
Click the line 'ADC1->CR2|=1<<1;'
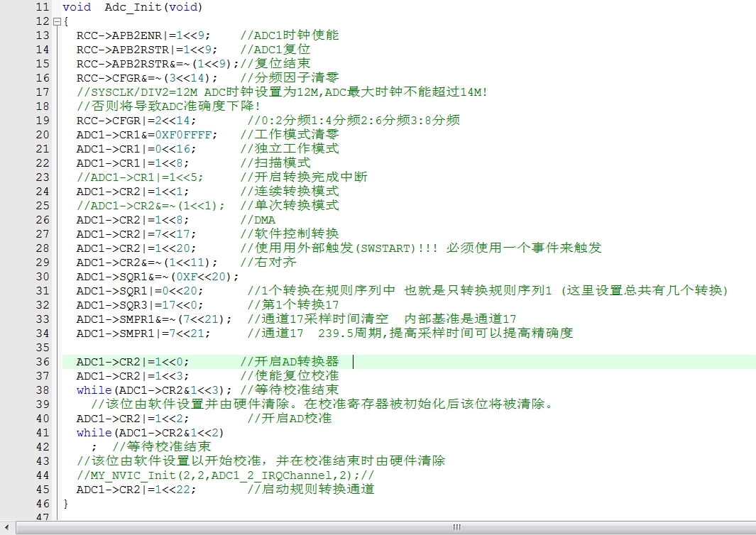click(133, 192)
